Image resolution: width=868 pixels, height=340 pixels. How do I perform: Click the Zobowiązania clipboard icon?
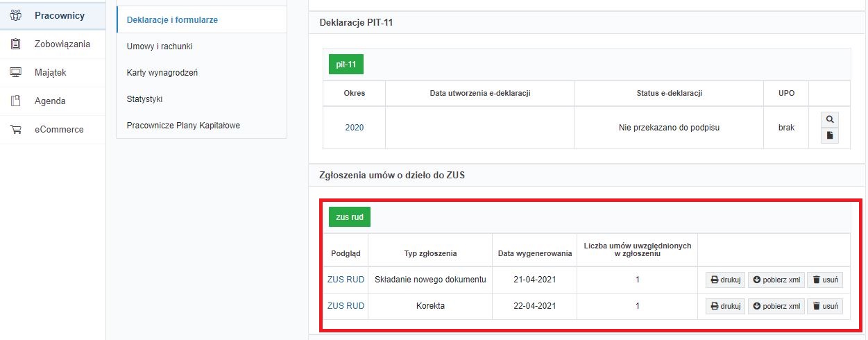pos(15,44)
